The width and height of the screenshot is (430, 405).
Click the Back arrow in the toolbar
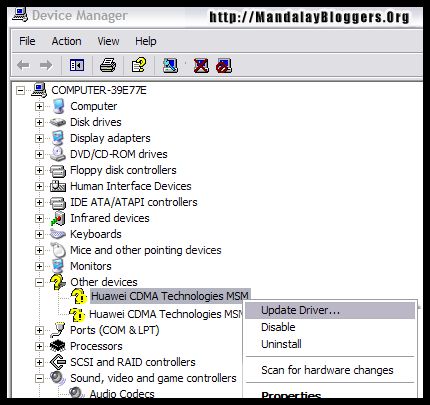pyautogui.click(x=23, y=65)
